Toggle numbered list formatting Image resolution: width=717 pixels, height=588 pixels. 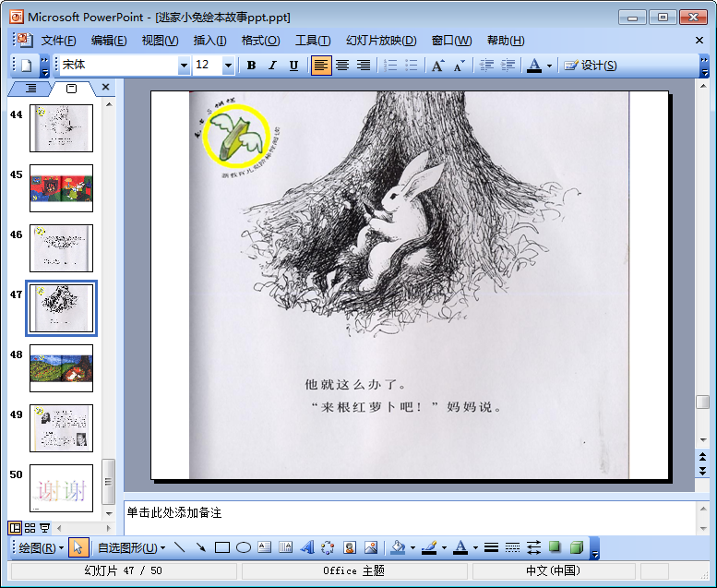[390, 66]
